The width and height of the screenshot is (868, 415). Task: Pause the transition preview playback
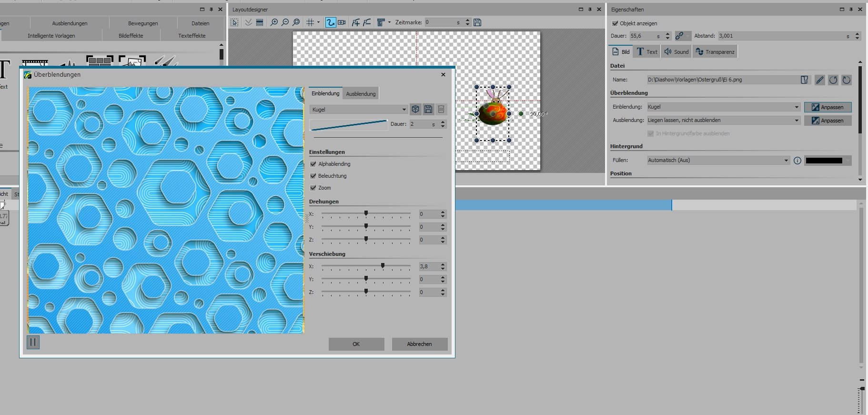(33, 342)
